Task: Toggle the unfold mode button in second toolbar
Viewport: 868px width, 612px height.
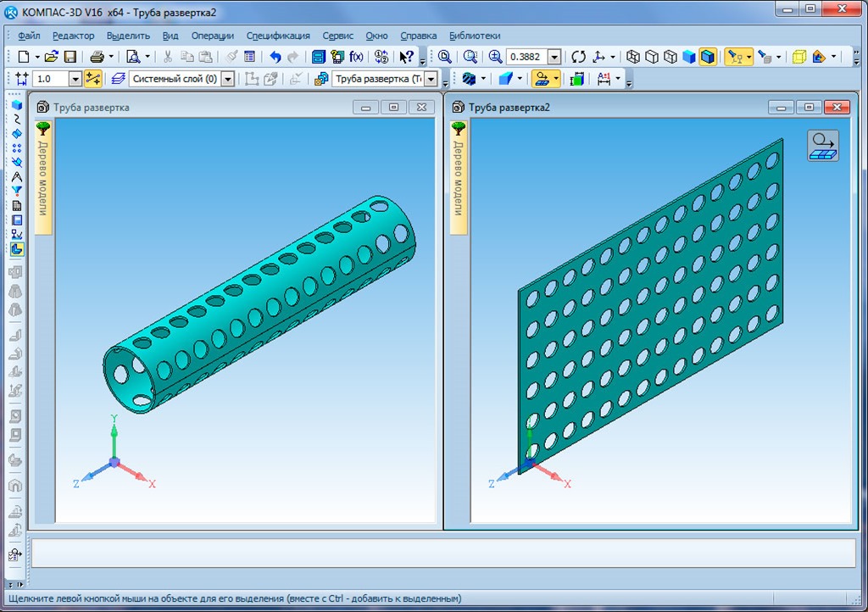Action: tap(542, 79)
